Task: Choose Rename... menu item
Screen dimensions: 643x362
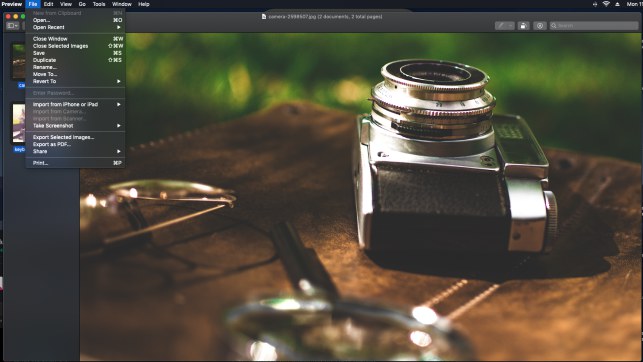Action: coord(75,67)
